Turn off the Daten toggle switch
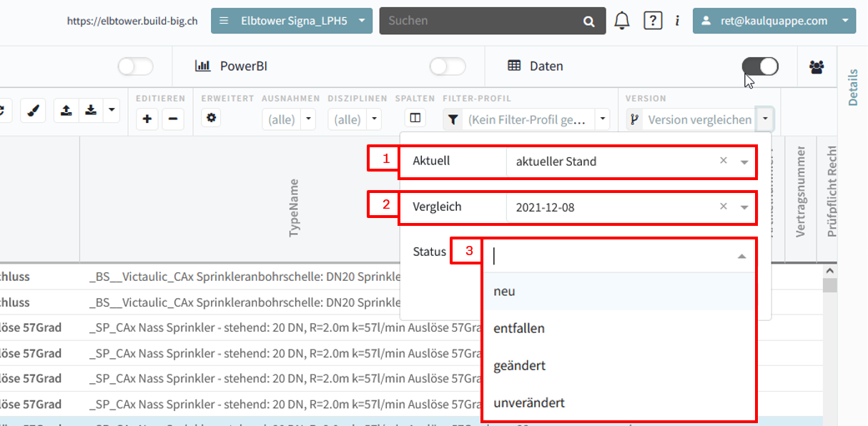868x426 pixels. pyautogui.click(x=760, y=66)
